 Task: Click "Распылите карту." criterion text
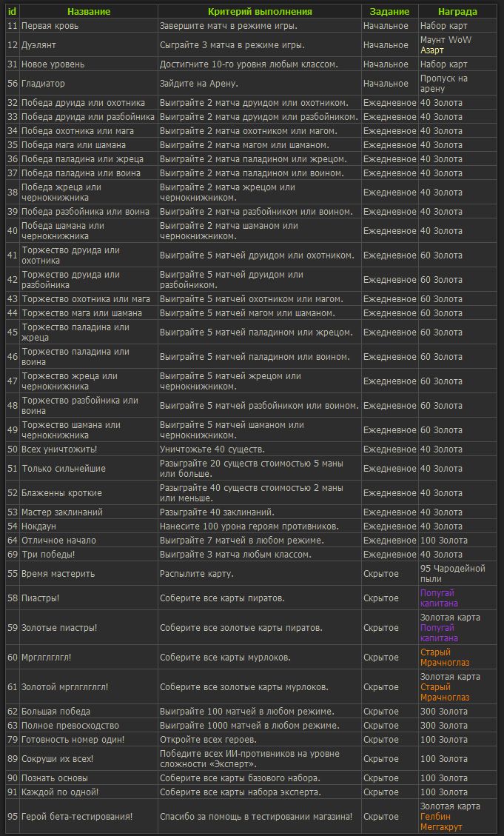[197, 574]
